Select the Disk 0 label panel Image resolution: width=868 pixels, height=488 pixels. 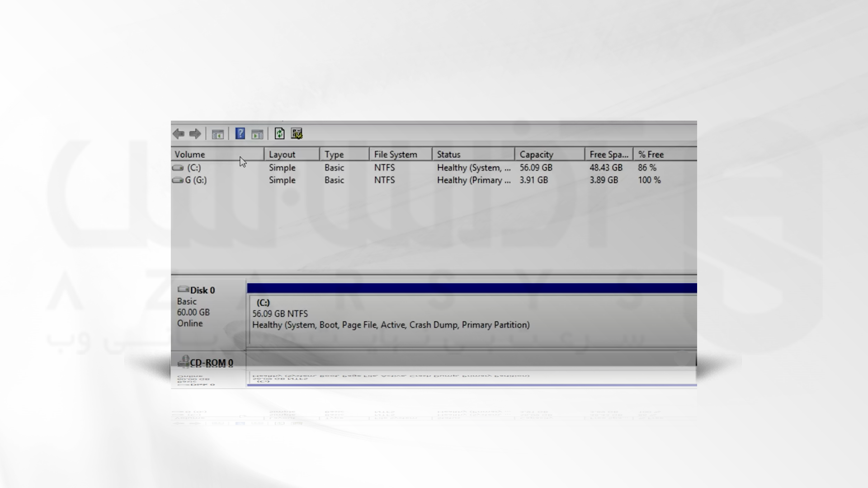tap(208, 314)
